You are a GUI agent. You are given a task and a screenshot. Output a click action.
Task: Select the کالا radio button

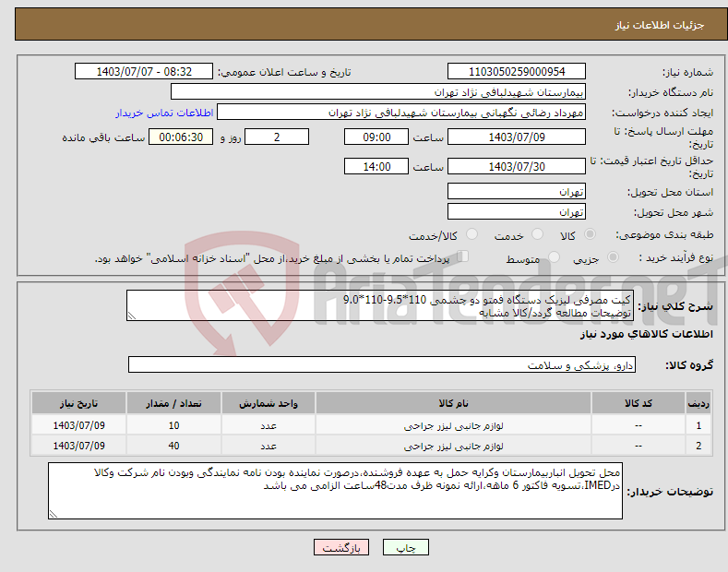tap(590, 234)
